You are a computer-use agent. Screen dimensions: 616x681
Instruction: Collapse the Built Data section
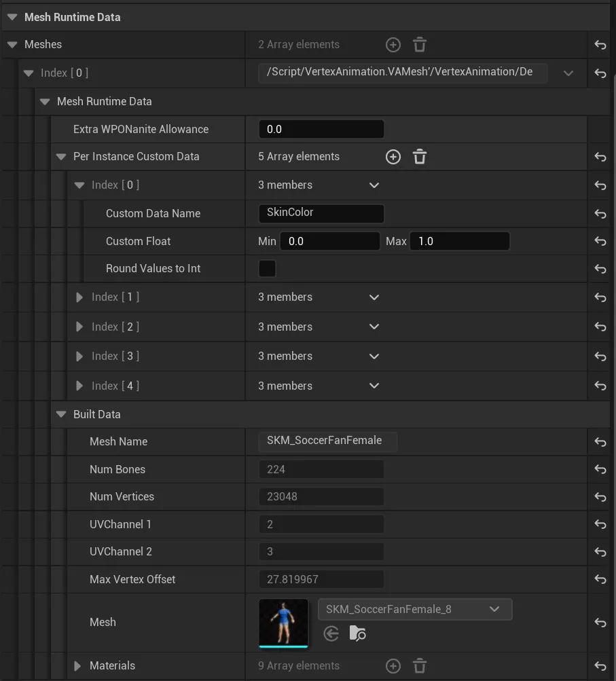coord(60,414)
